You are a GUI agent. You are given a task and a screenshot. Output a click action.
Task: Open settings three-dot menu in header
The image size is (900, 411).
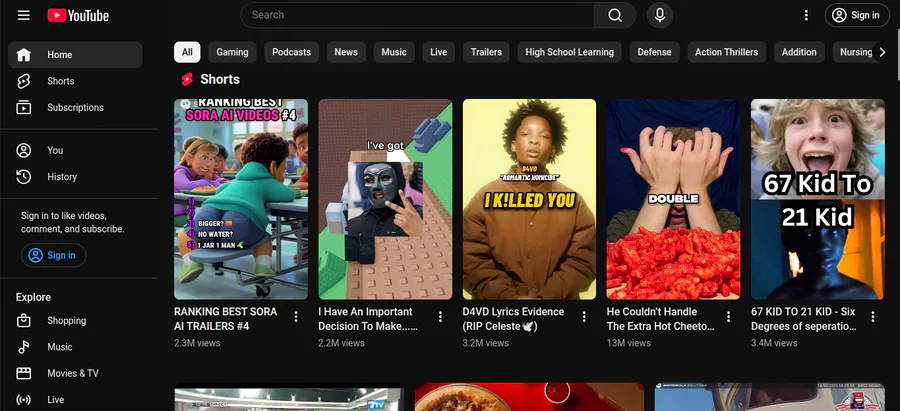806,15
